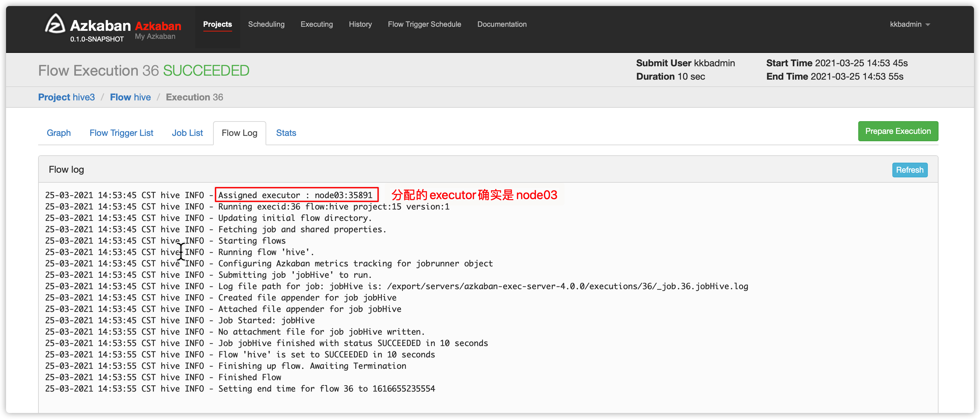980x419 pixels.
Task: Click the 'Flow Execution 36 SUCCEEDED' heading
Action: click(x=144, y=71)
